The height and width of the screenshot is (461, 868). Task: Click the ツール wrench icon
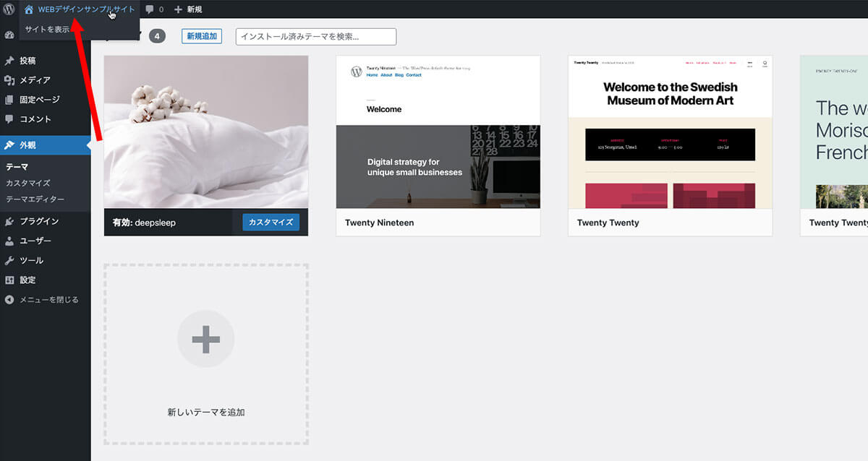[9, 260]
